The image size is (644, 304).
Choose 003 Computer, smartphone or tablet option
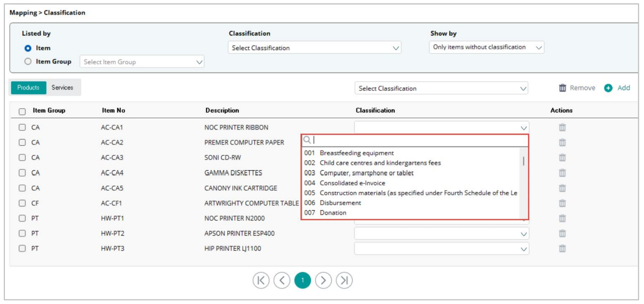tap(366, 173)
